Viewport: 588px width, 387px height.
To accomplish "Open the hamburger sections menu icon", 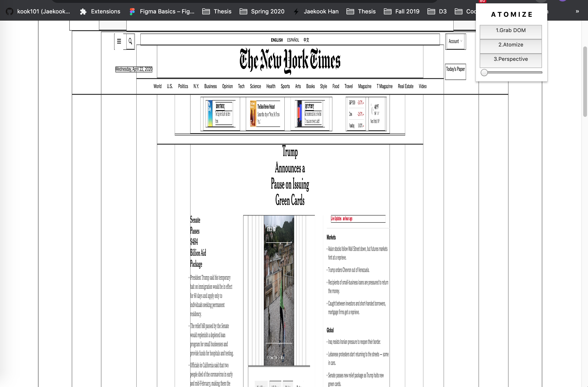I will (119, 41).
